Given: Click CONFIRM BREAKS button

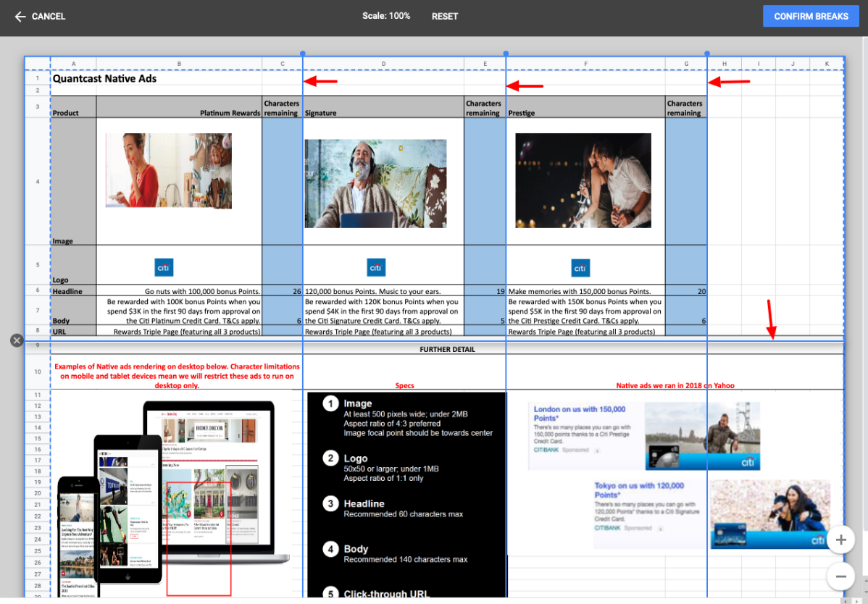Looking at the screenshot, I should point(811,17).
